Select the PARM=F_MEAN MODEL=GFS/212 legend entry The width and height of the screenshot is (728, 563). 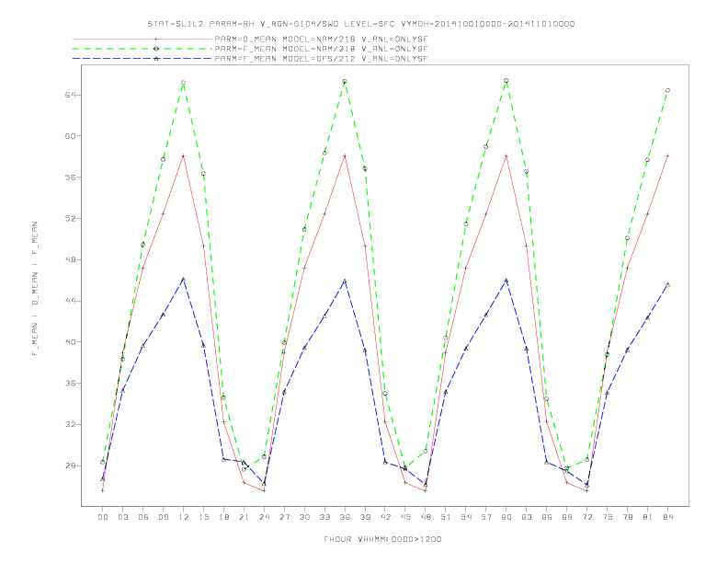coord(250,59)
